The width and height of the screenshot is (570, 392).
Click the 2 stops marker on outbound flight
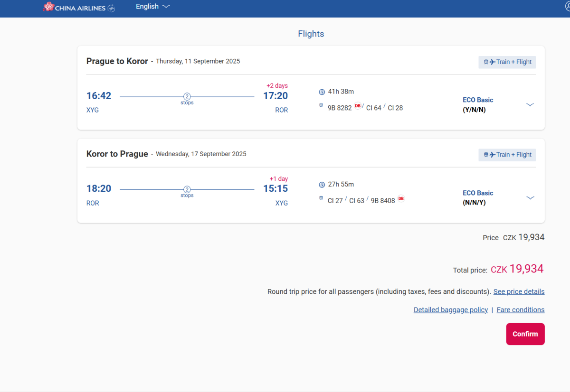click(187, 97)
